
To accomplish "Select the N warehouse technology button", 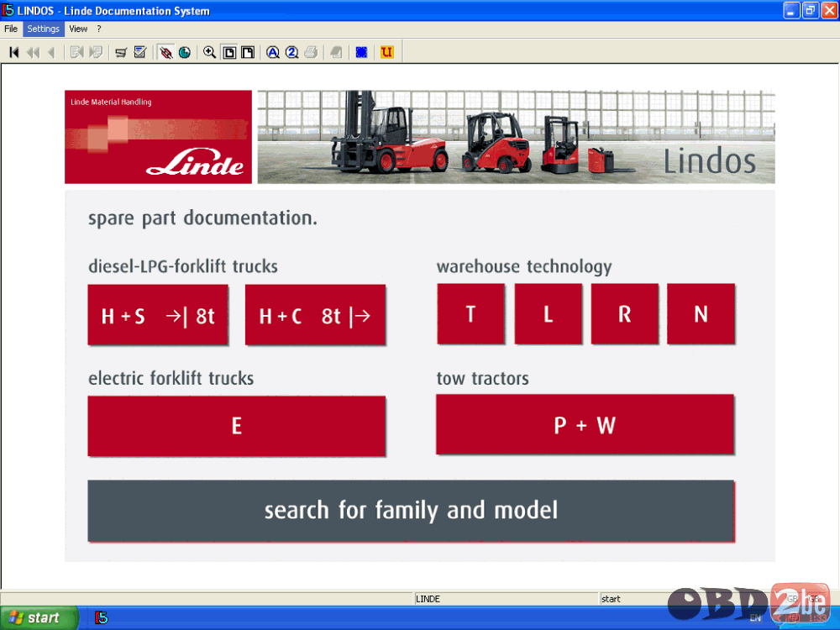I will (x=701, y=314).
